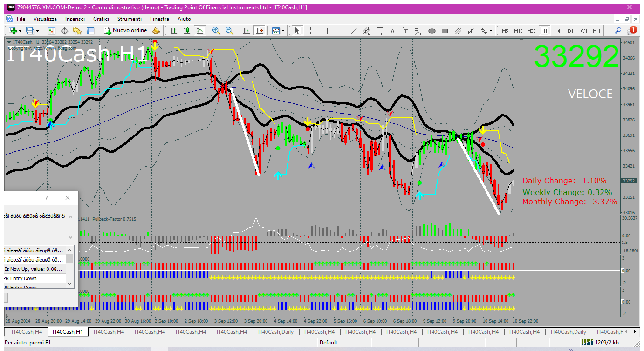This screenshot has width=644, height=351.
Task: Show the Terminal panel
Action: [x=90, y=31]
